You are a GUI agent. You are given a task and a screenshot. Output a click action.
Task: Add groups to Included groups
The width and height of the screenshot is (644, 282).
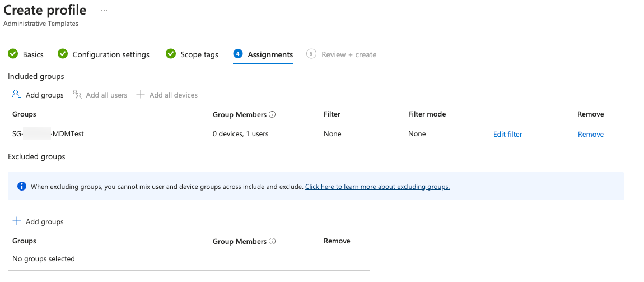pos(38,95)
